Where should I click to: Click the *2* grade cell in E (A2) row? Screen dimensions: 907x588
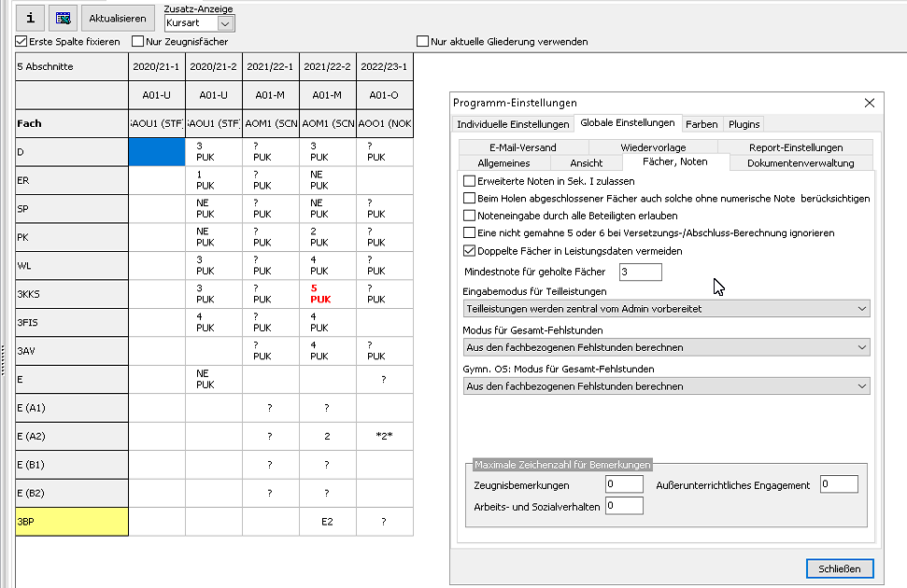384,436
